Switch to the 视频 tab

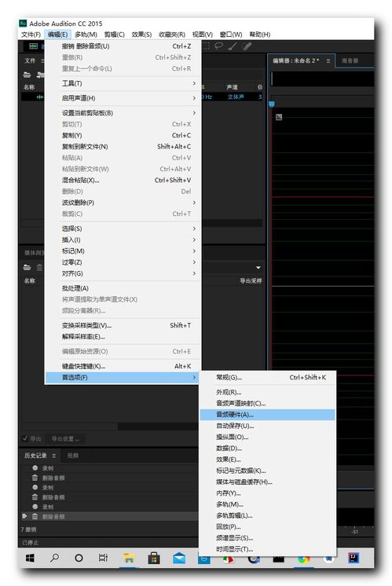click(73, 456)
